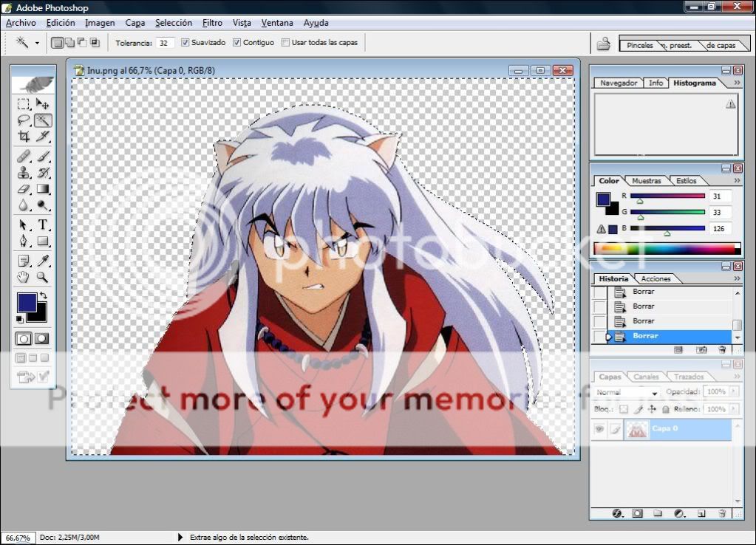The width and height of the screenshot is (756, 545).
Task: Open the Relleno slider arrow
Action: click(733, 409)
